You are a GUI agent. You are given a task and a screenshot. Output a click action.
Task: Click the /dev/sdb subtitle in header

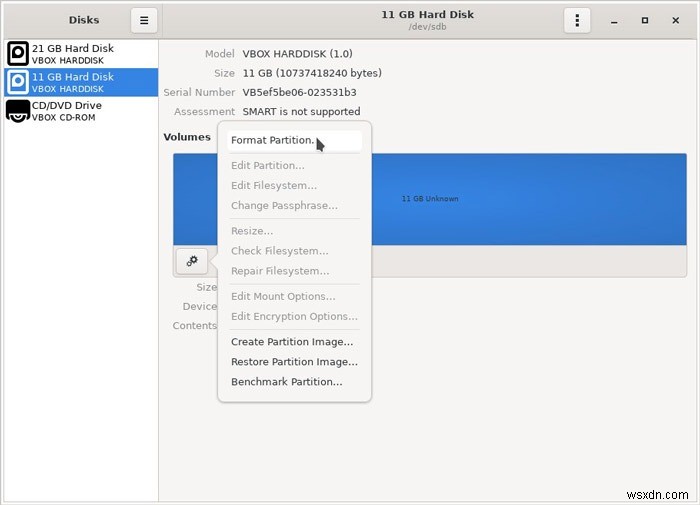click(427, 27)
